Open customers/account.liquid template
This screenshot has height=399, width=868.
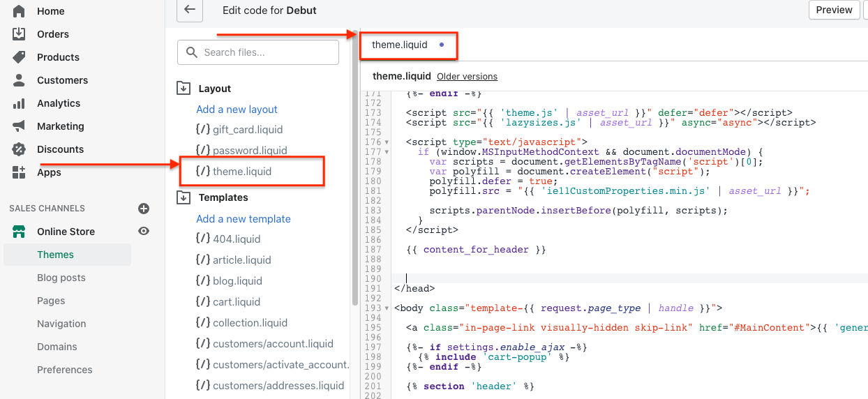click(273, 343)
